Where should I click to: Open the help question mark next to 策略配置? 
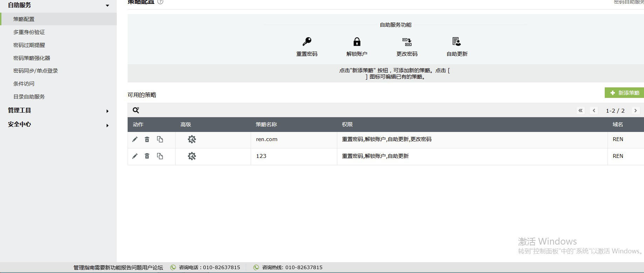tap(160, 2)
